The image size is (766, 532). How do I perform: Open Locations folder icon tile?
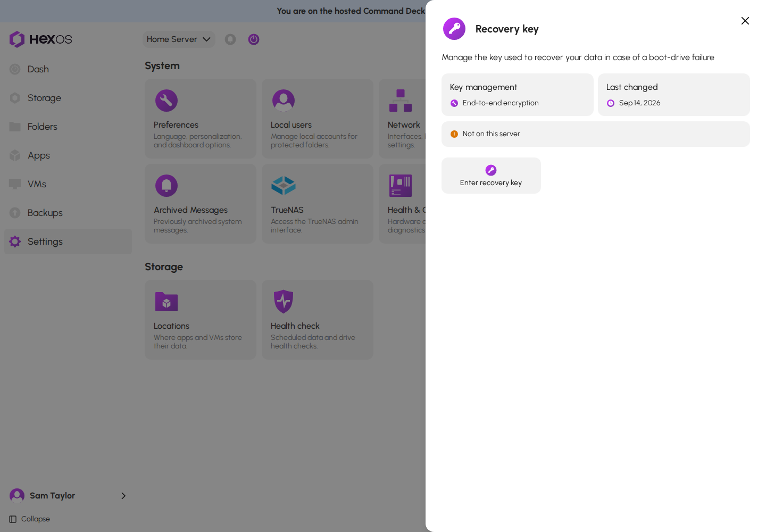click(x=201, y=320)
